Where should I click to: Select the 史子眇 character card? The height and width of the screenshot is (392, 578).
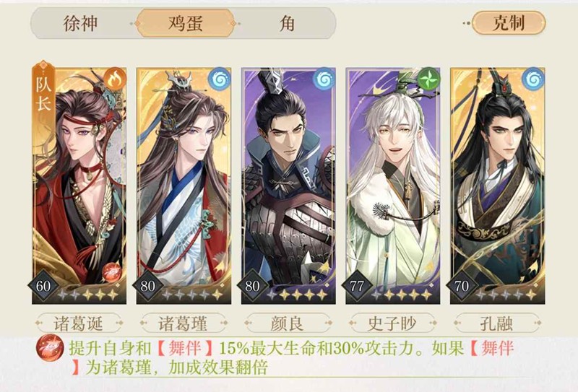392,186
